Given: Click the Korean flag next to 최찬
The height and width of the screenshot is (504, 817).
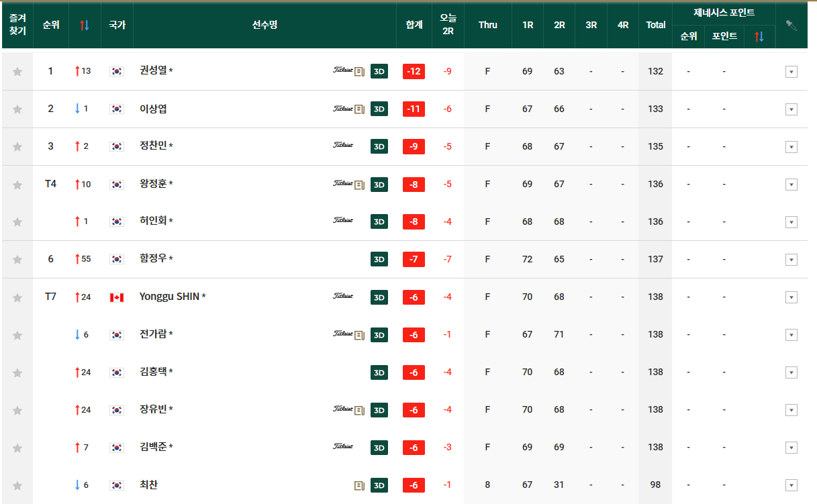Looking at the screenshot, I should pyautogui.click(x=117, y=485).
